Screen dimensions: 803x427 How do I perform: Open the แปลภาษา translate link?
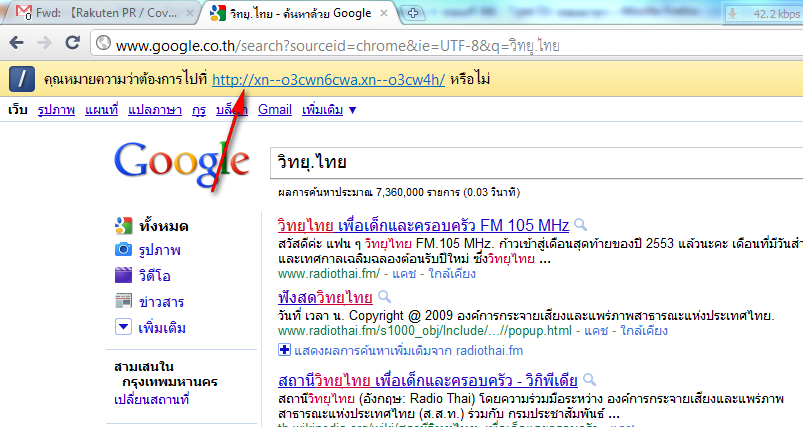(x=155, y=110)
